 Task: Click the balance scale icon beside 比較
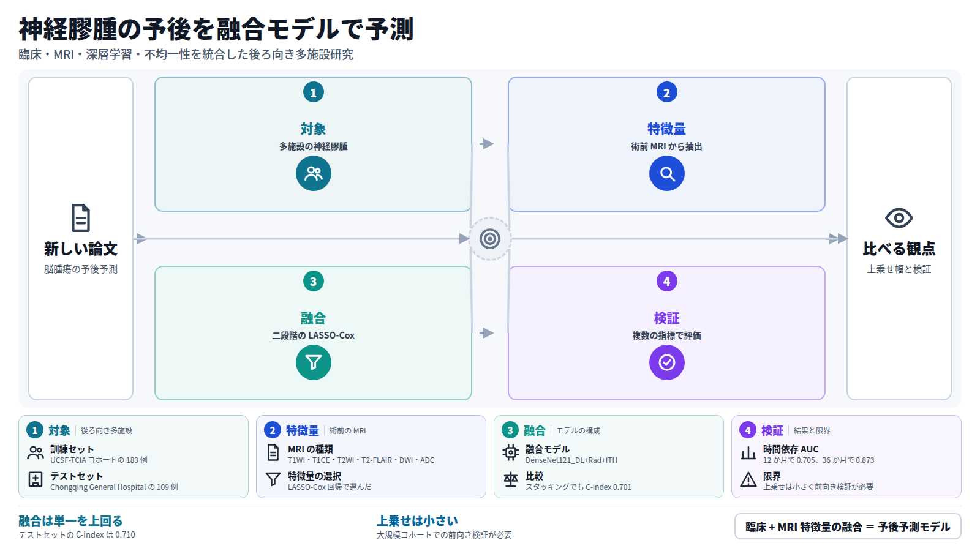click(x=511, y=479)
